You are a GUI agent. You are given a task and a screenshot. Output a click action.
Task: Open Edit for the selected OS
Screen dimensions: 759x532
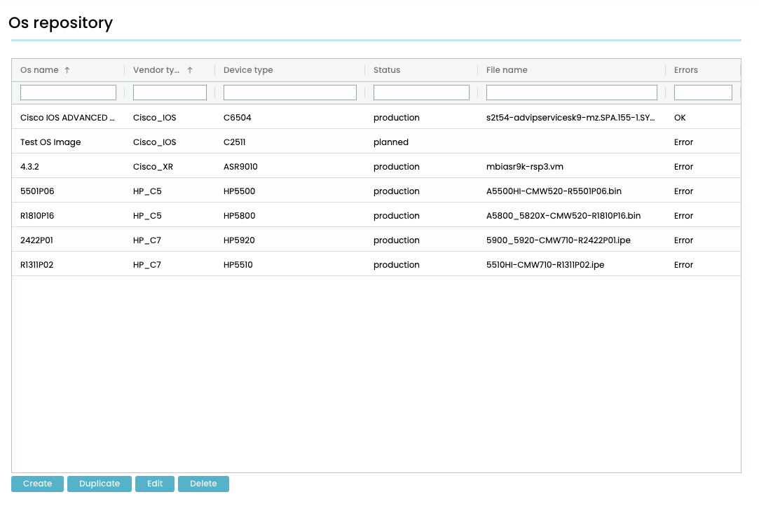155,484
